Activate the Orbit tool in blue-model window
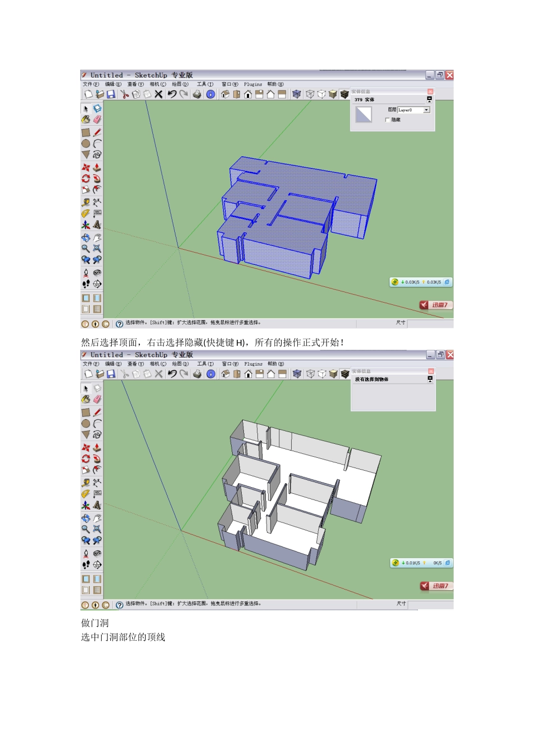This screenshot has width=534, height=756. (x=86, y=238)
